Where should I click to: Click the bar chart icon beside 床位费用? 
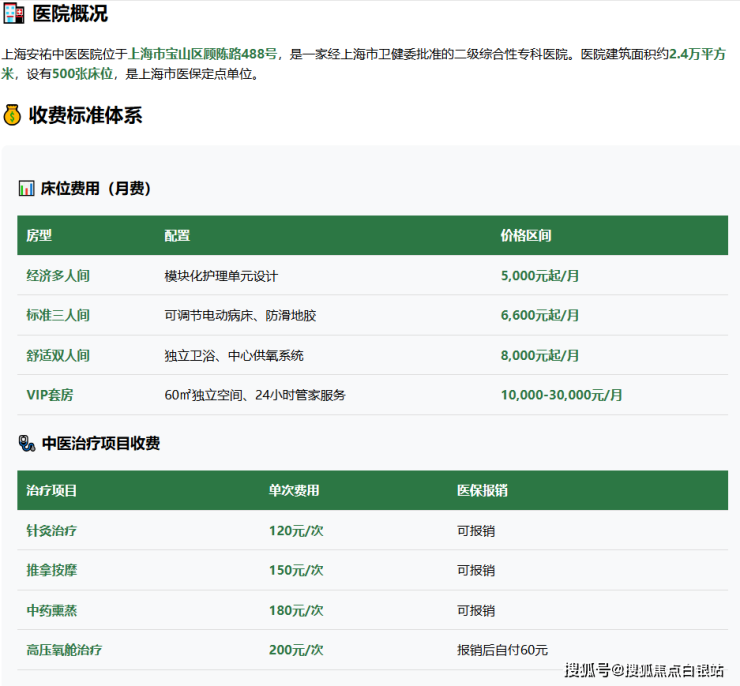click(26, 188)
